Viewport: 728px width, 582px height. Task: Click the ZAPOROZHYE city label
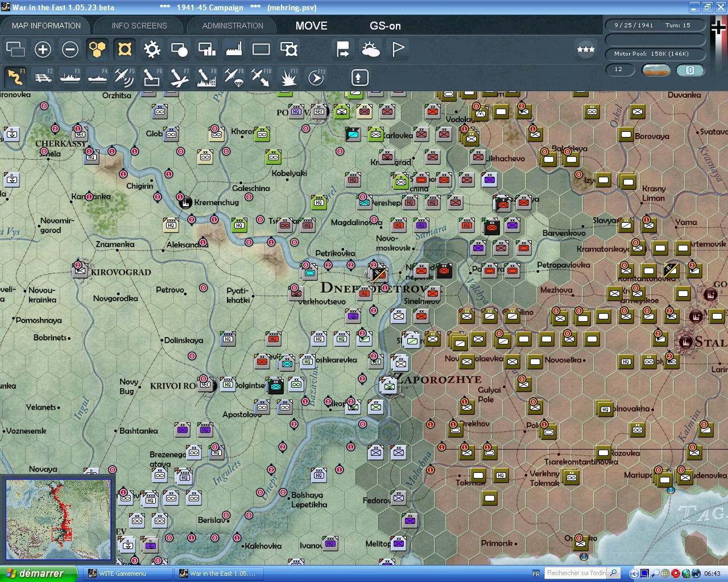(x=439, y=379)
